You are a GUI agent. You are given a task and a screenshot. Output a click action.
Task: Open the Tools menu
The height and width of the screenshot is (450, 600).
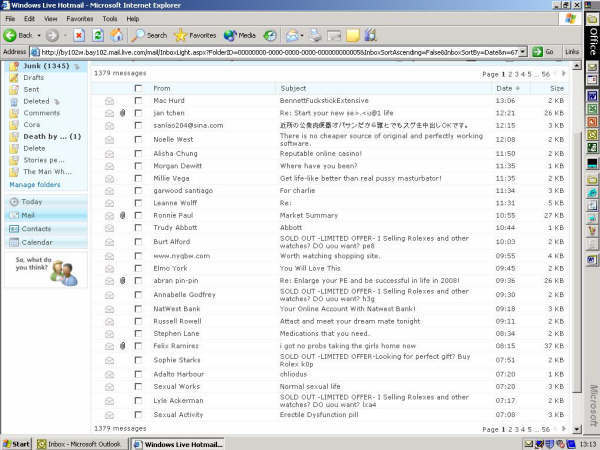click(110, 19)
